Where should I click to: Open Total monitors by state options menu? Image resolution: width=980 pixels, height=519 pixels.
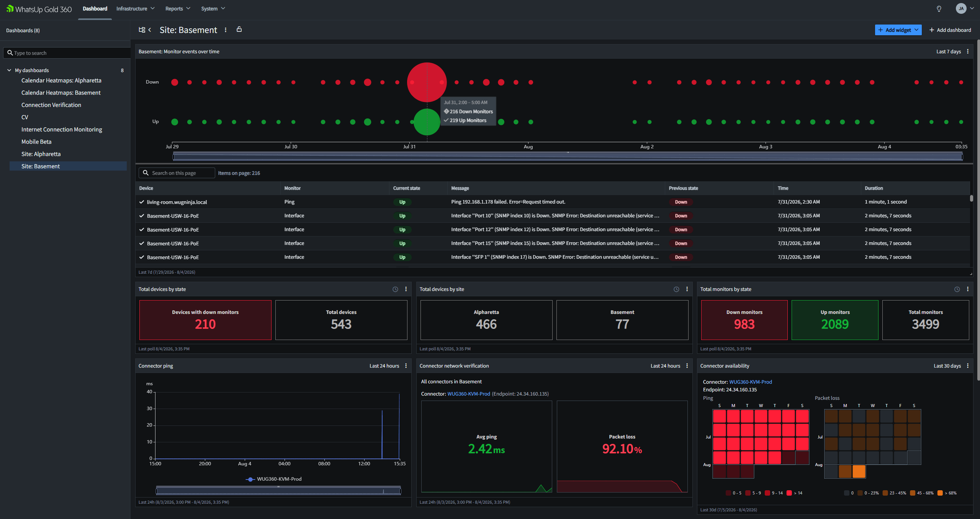point(968,289)
